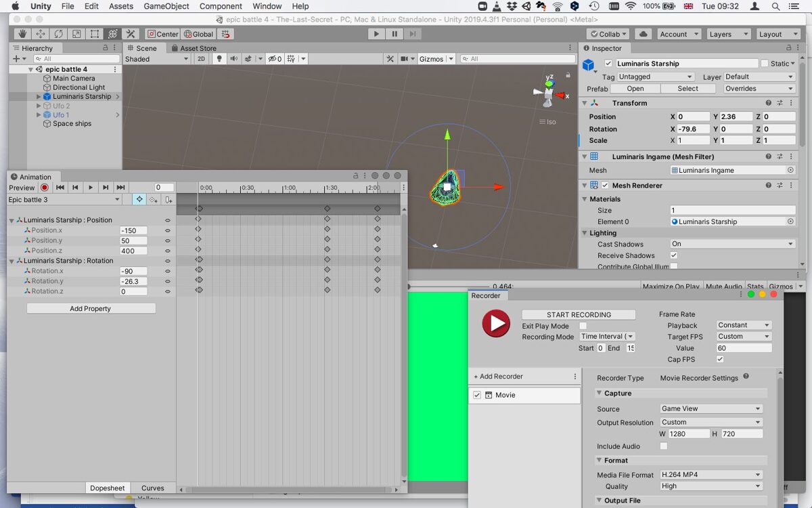Switch to the Asset Store tab
The width and height of the screenshot is (812, 508).
194,48
